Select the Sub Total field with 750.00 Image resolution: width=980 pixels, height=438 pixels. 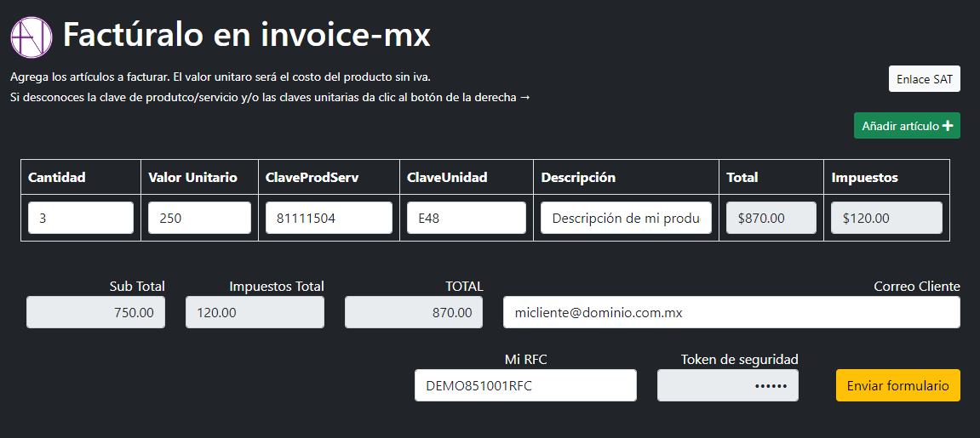pyautogui.click(x=95, y=312)
